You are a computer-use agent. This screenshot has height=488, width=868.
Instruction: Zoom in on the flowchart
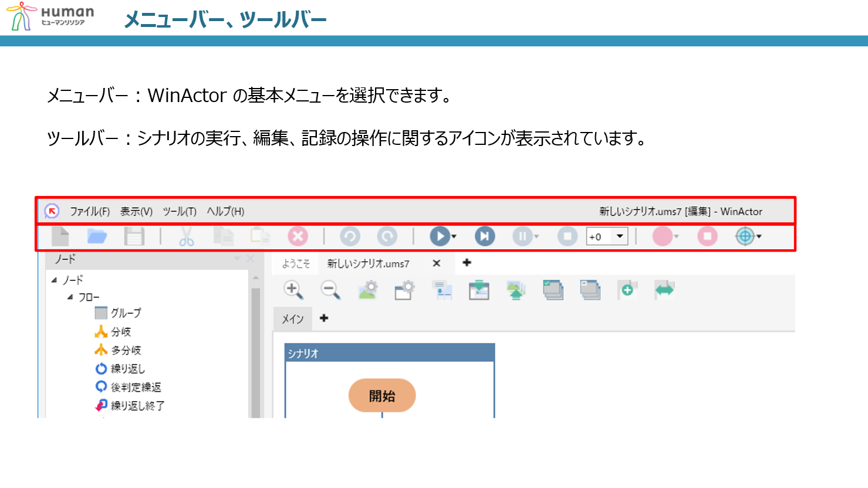point(292,290)
